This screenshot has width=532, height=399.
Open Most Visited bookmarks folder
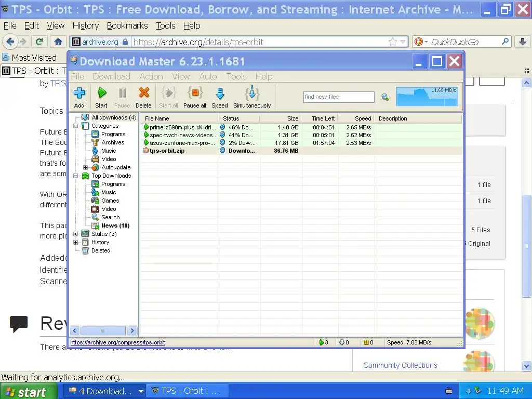tap(29, 58)
